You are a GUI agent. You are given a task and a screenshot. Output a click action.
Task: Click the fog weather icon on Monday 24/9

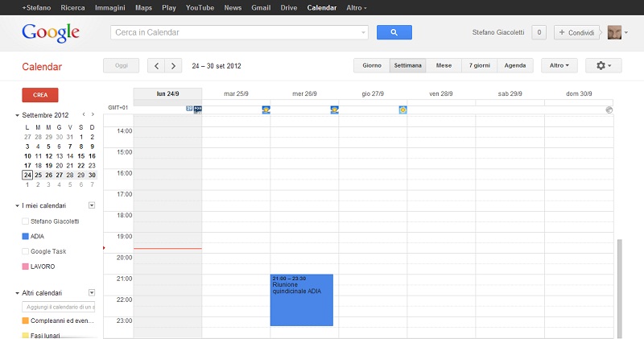pyautogui.click(x=198, y=110)
